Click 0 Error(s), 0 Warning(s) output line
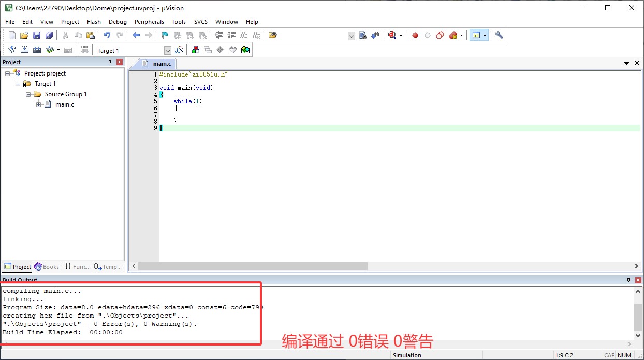 (x=100, y=324)
